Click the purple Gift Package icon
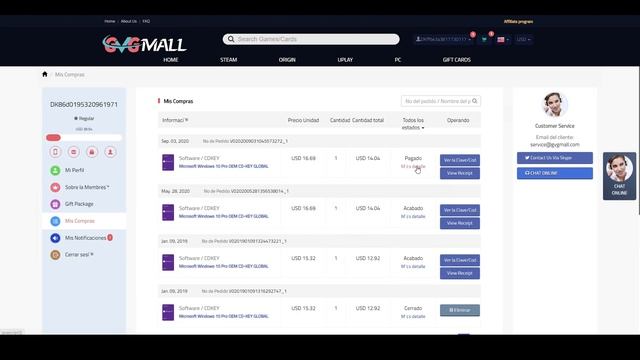The image size is (640, 360). point(55,204)
